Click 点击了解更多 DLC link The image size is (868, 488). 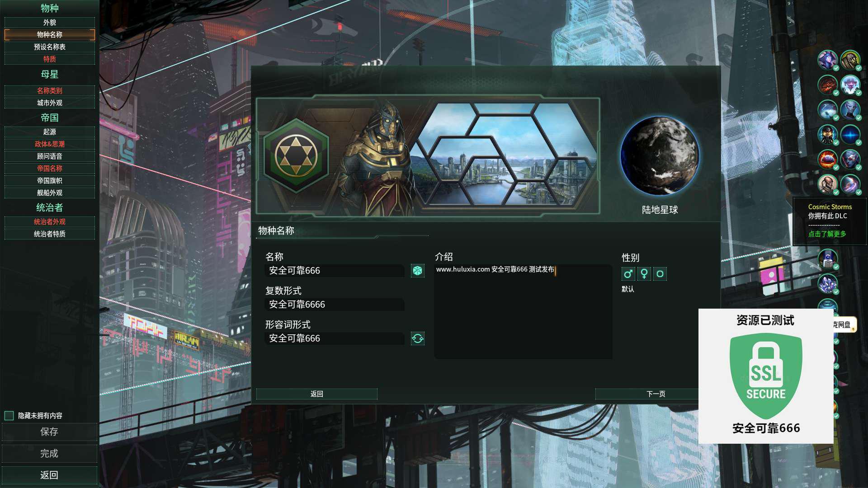click(827, 234)
